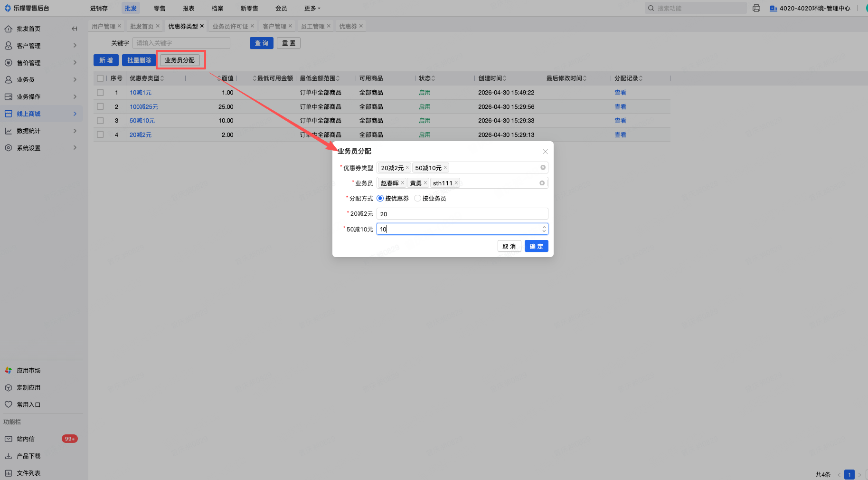
Task: Open the 报表 top menu
Action: 189,8
